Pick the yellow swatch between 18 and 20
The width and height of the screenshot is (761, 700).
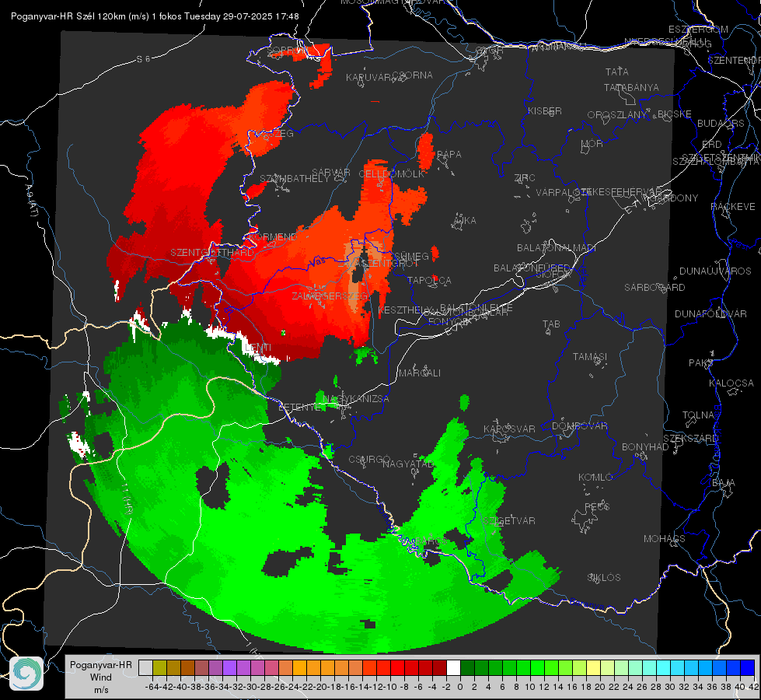(x=593, y=667)
